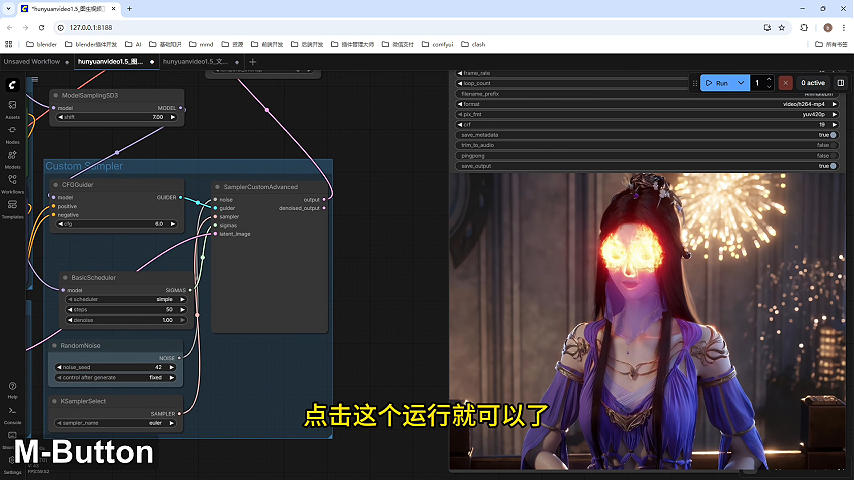The width and height of the screenshot is (854, 480).
Task: Open the browser profile avatar
Action: point(827,27)
